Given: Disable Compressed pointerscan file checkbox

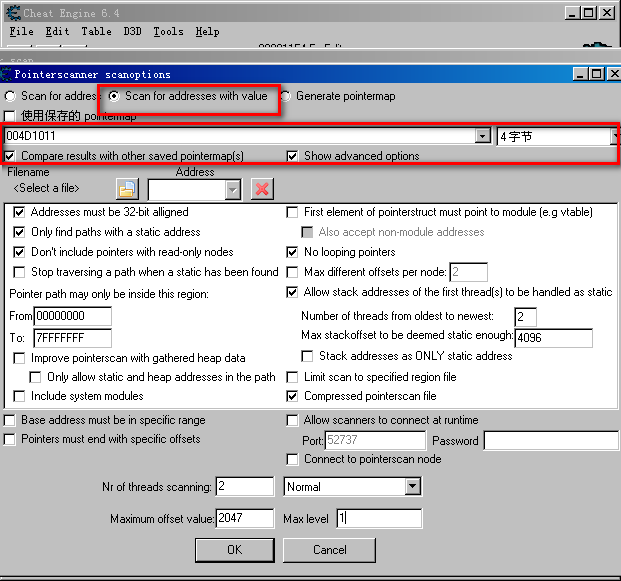Looking at the screenshot, I should point(293,396).
